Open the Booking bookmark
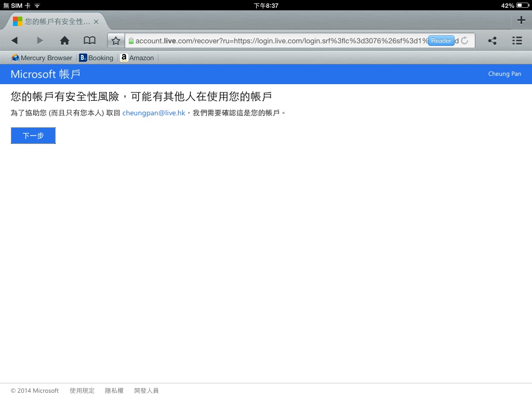532x399 pixels. (x=96, y=58)
